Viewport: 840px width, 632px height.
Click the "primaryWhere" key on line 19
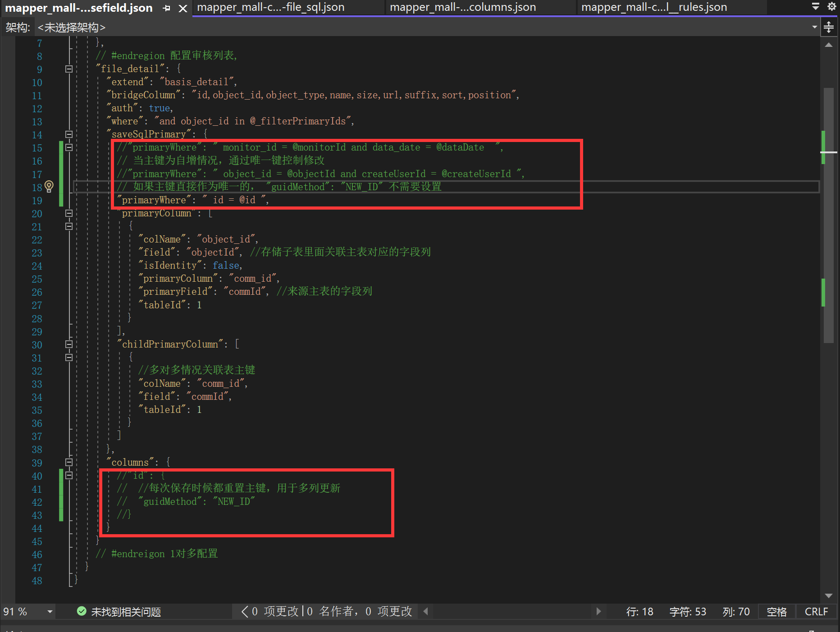154,200
